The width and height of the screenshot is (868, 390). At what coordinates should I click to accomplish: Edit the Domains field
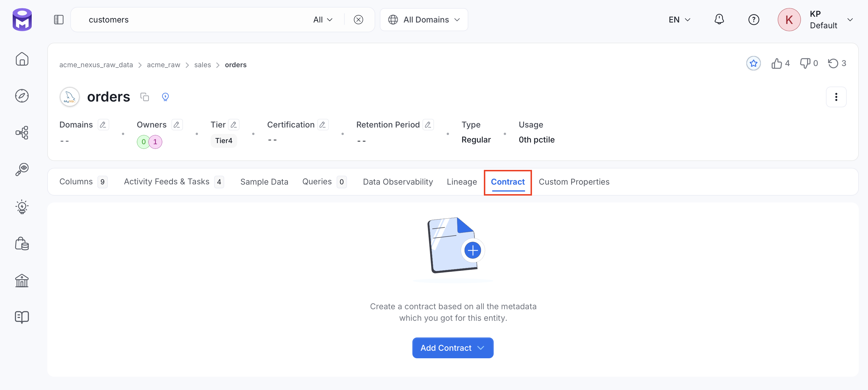pos(103,125)
